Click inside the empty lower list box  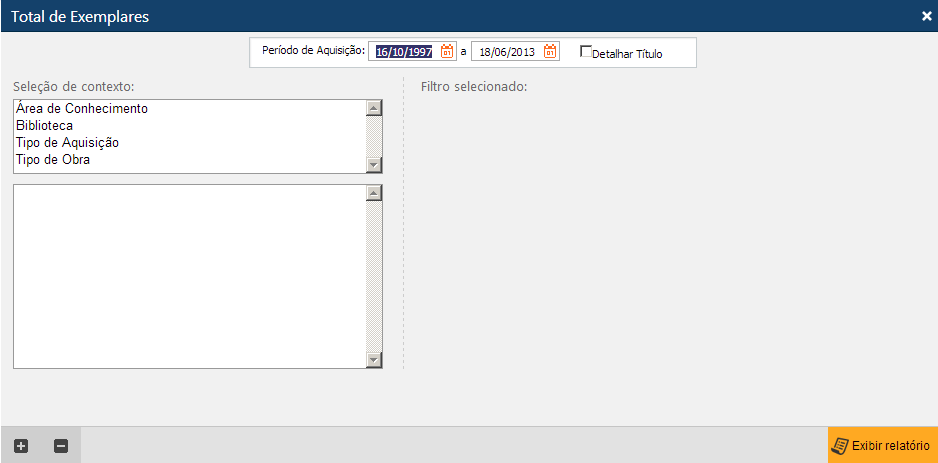190,276
